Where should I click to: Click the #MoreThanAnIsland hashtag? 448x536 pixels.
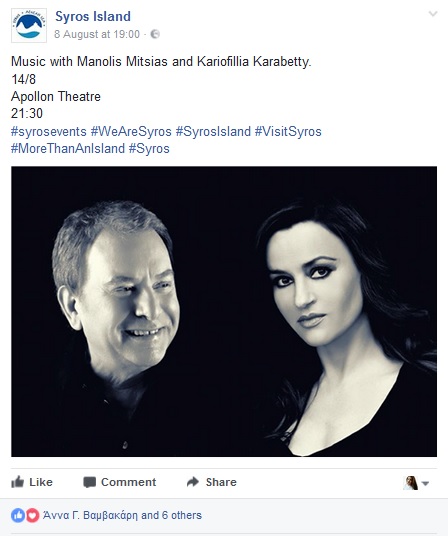(68, 148)
